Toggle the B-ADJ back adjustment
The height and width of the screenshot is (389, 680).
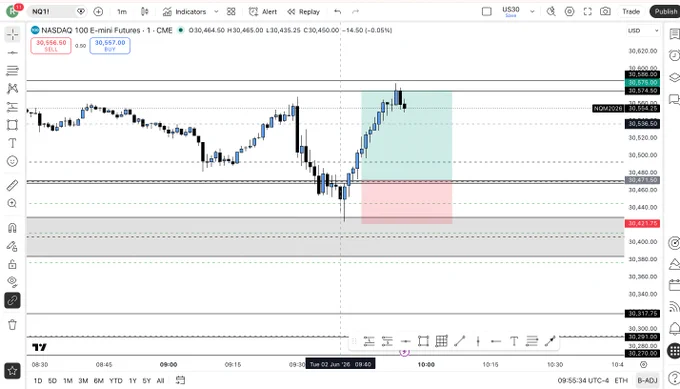click(x=647, y=381)
